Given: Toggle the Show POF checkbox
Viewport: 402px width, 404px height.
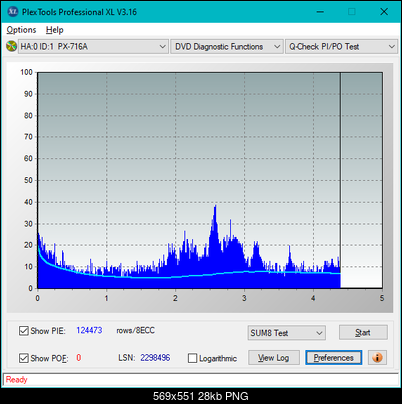Looking at the screenshot, I should pyautogui.click(x=24, y=358).
